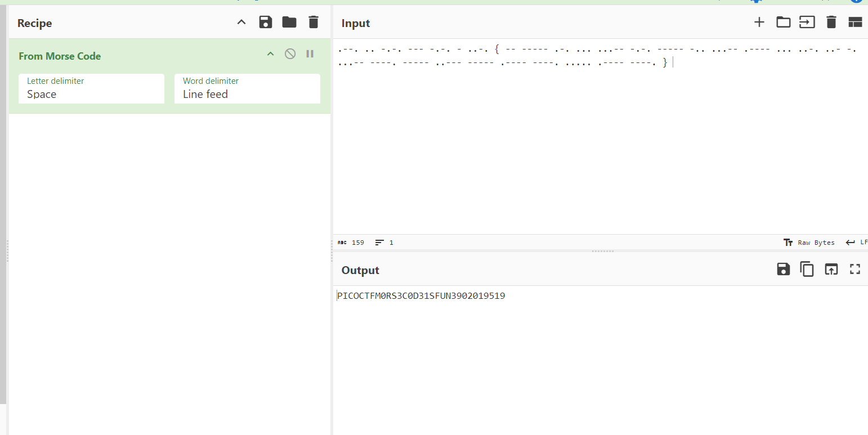Open file as input
Screen dimensions: 868x435
point(807,23)
